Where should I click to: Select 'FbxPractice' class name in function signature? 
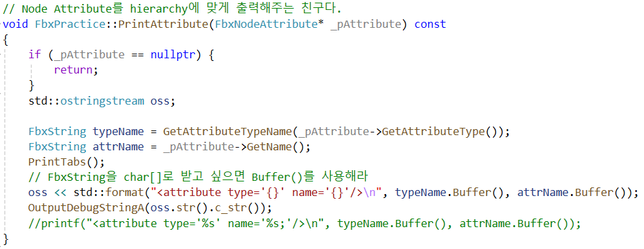tap(69, 25)
